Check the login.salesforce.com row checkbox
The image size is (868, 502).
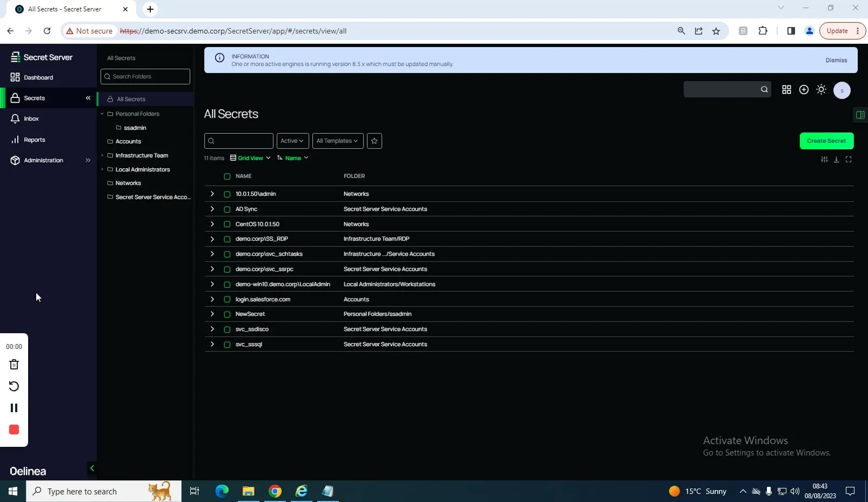227,299
